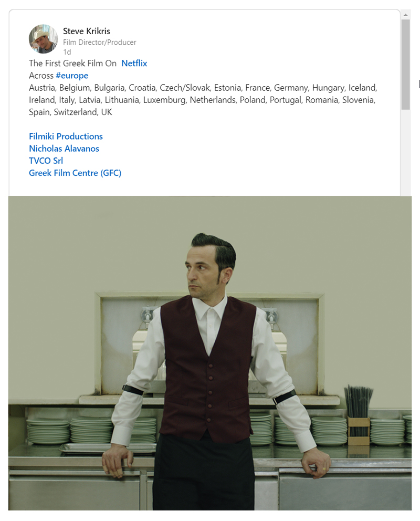
Task: Open TVCO Srl company link
Action: 46,161
